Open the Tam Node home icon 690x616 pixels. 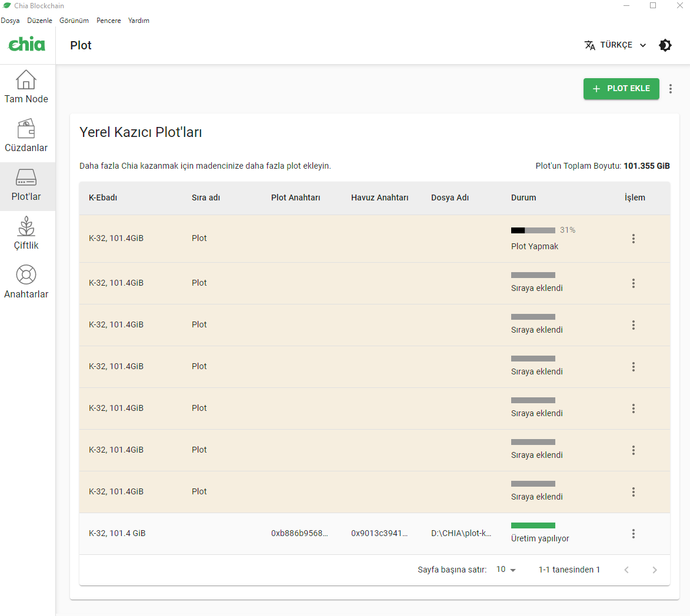(26, 80)
